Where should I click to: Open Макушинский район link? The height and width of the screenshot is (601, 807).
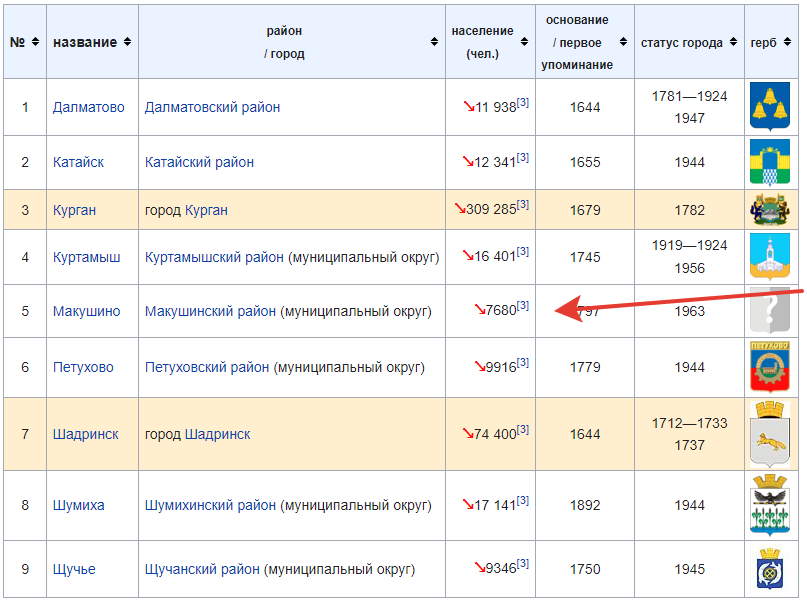(210, 311)
